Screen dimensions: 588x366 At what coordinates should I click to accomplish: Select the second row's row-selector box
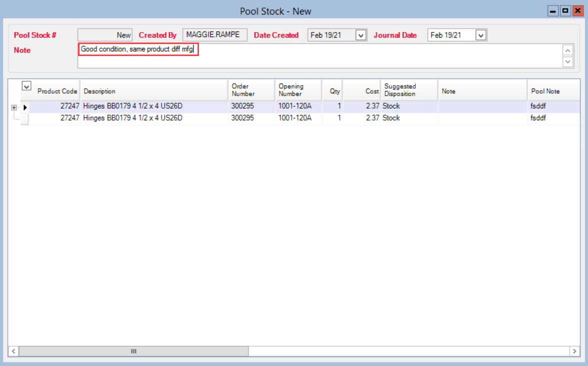[25, 119]
